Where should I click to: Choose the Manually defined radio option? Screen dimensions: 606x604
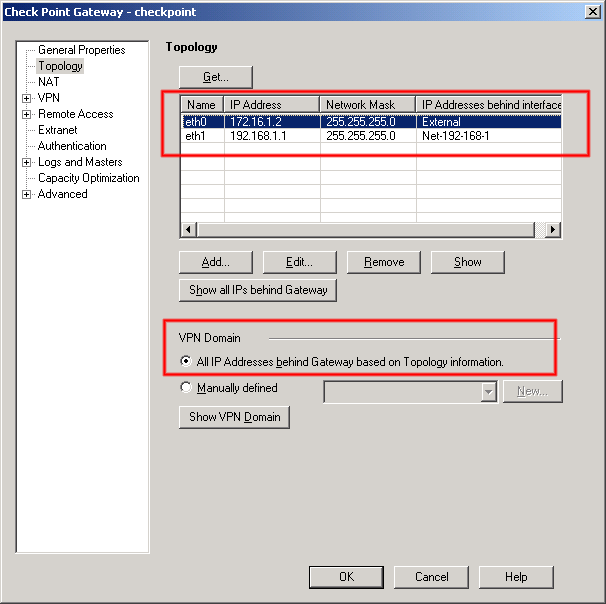[x=186, y=387]
